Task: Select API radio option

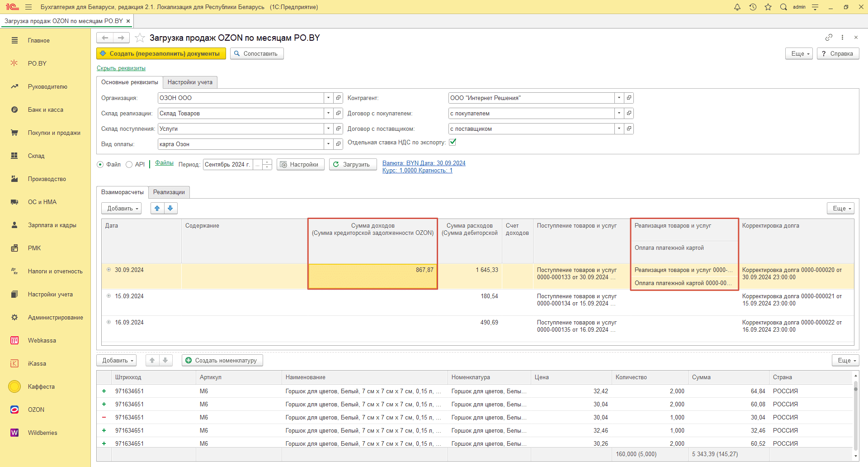Action: (x=129, y=165)
